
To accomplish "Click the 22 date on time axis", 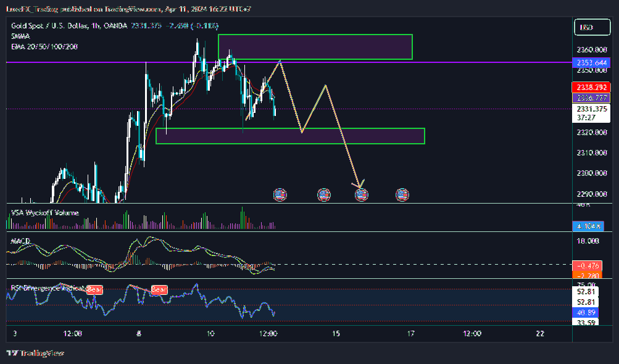I will coord(540,334).
